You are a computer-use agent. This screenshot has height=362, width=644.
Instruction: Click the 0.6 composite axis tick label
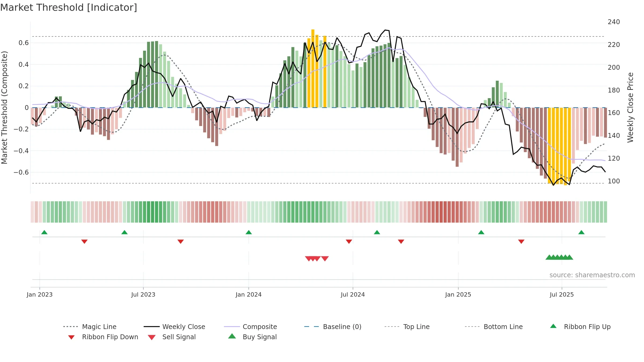tap(24, 43)
